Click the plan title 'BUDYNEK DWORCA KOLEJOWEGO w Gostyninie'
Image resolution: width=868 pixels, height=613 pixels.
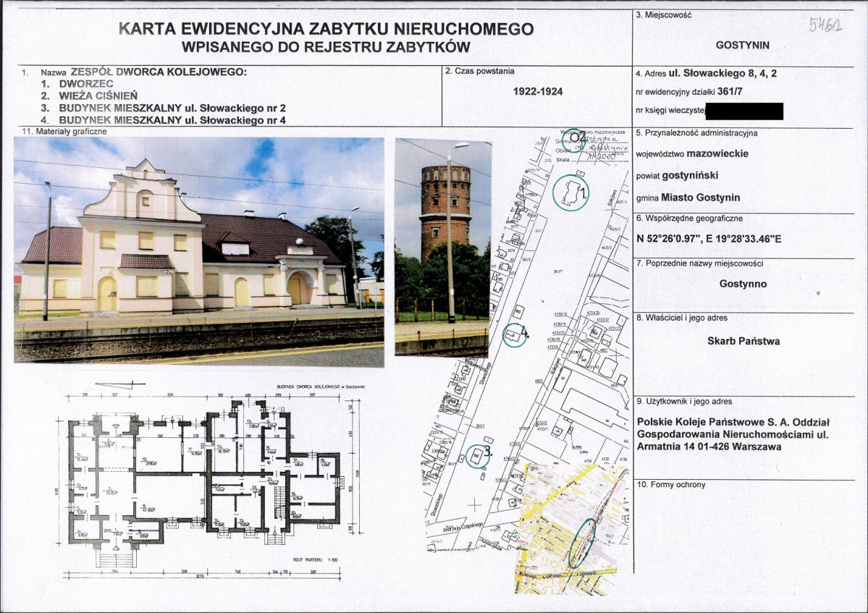(x=321, y=387)
